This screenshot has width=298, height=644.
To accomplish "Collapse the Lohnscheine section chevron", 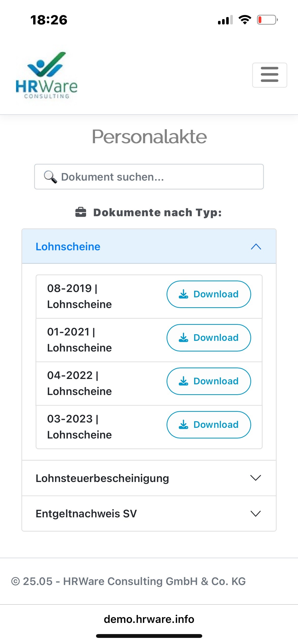I will (256, 246).
